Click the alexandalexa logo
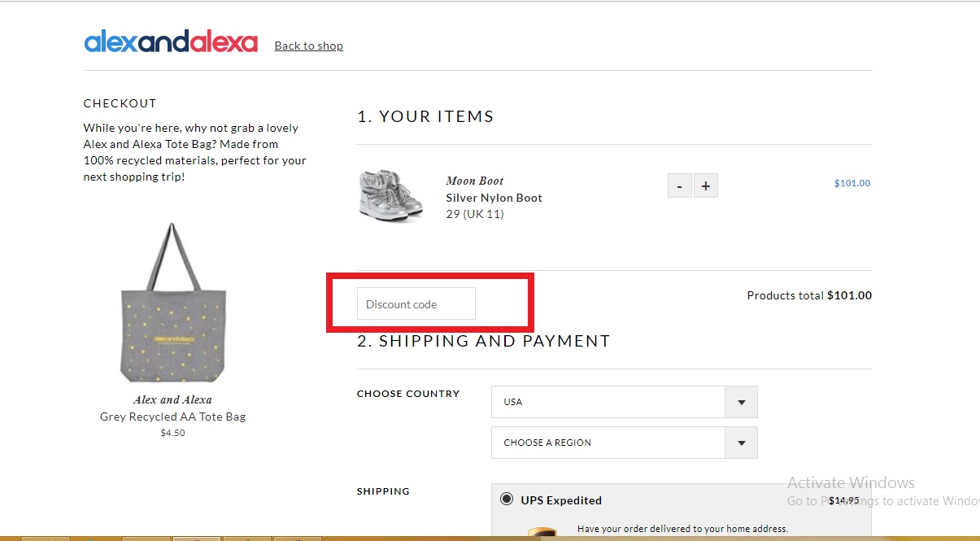The height and width of the screenshot is (541, 980). coord(171,41)
